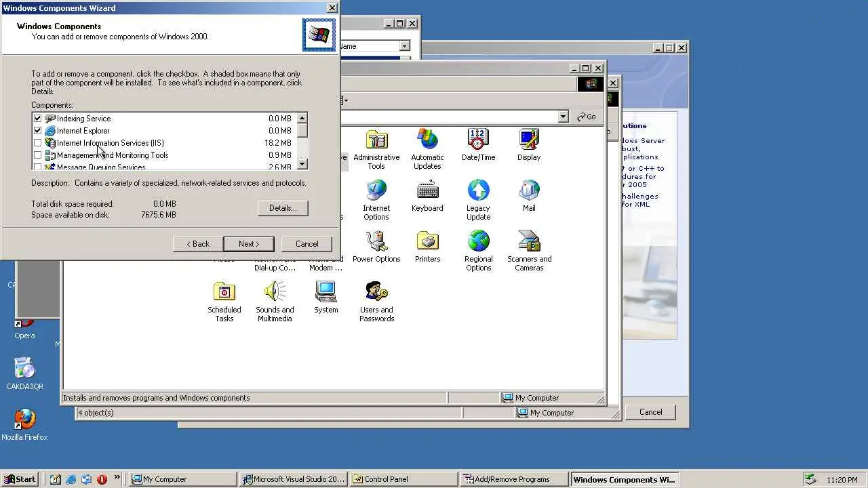Click the taskbar clock showing 11:20 PM
This screenshot has width=868, height=488.
(x=842, y=480)
